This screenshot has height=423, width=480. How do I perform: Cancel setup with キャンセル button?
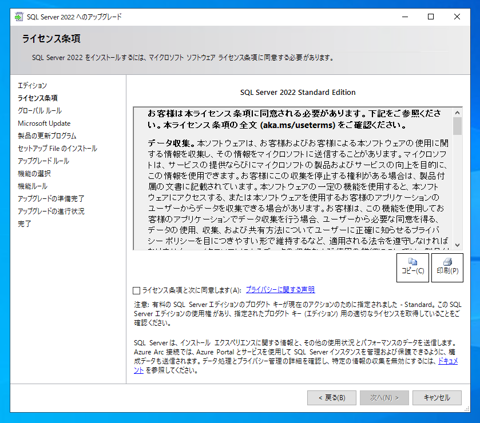(x=437, y=398)
